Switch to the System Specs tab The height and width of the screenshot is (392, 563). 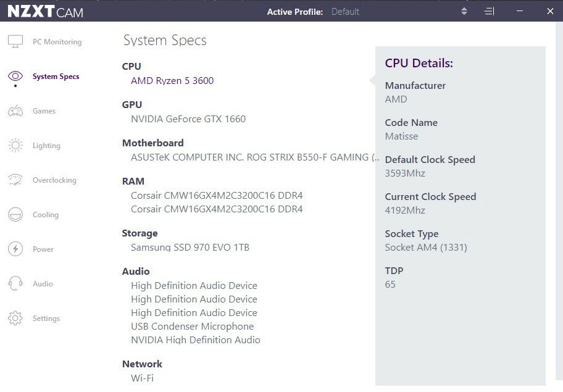57,77
